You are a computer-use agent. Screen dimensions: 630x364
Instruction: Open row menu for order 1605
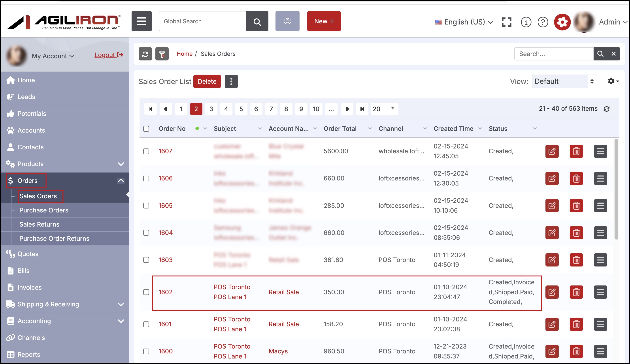click(x=600, y=206)
